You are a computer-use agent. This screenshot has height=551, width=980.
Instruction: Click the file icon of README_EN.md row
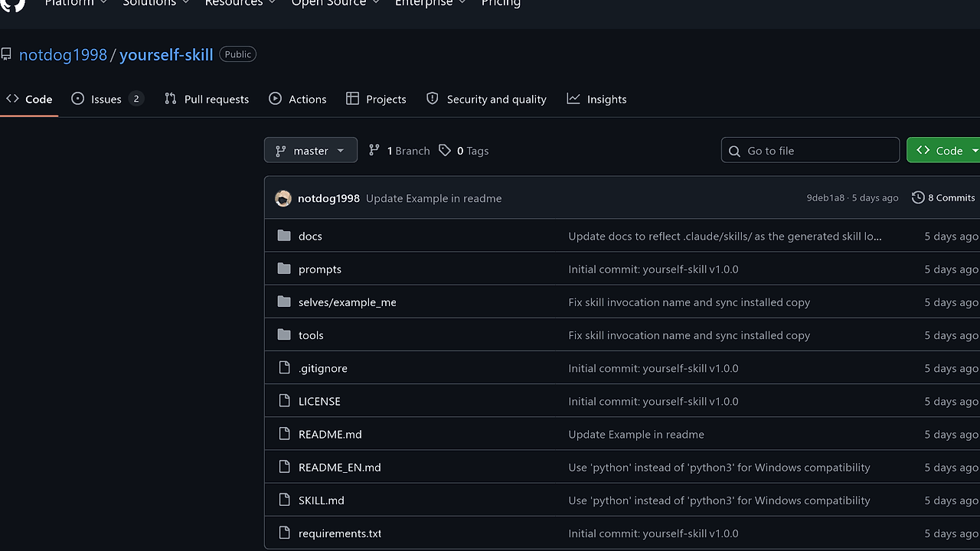pyautogui.click(x=285, y=467)
